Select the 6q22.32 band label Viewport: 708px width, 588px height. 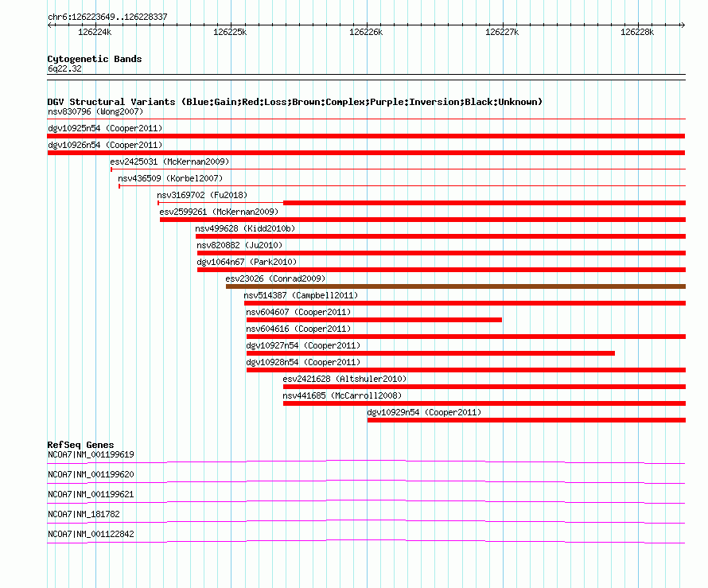tap(64, 68)
